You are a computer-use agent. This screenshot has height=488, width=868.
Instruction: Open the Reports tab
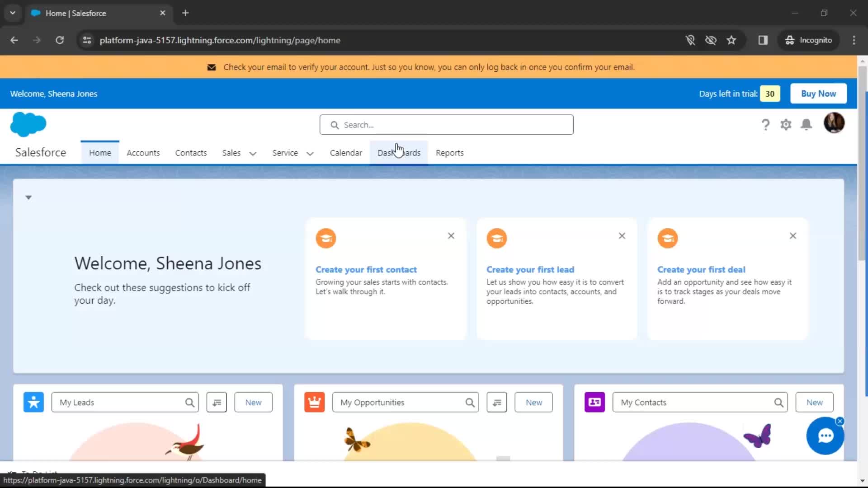(449, 153)
